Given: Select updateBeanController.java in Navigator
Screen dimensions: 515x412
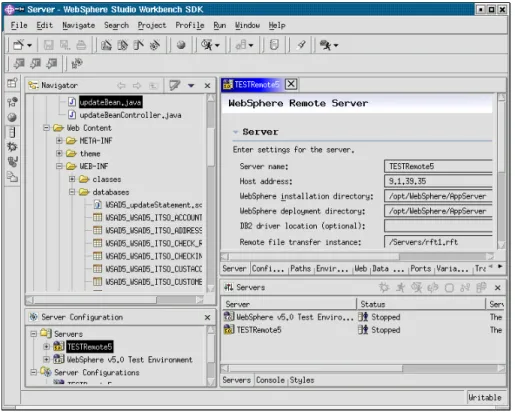Looking at the screenshot, I should pos(130,115).
